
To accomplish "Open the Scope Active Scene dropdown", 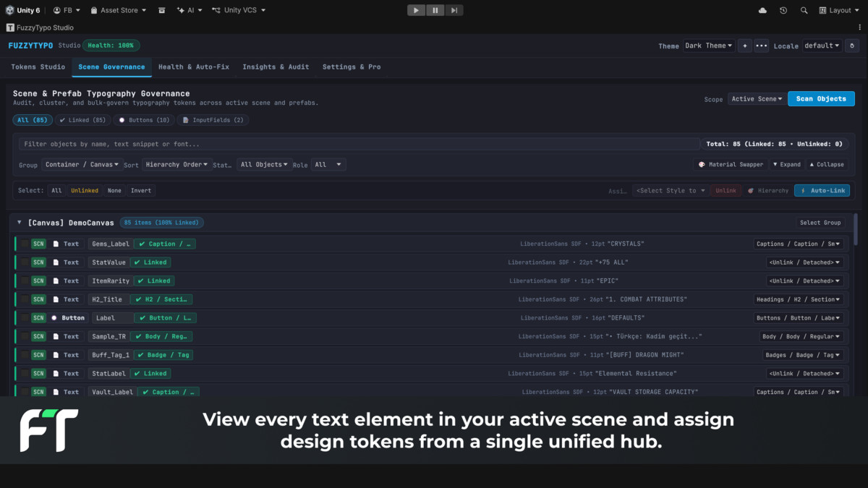I will pyautogui.click(x=757, y=99).
